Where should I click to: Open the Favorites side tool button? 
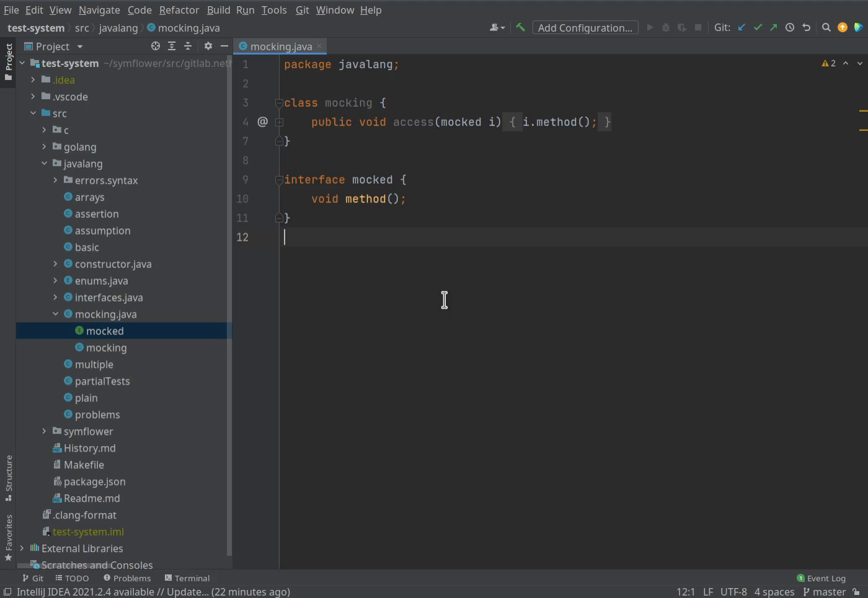coord(8,538)
